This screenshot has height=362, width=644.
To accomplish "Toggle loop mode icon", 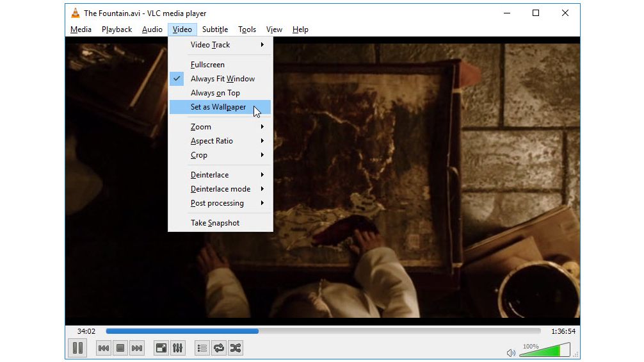I will [x=219, y=349].
